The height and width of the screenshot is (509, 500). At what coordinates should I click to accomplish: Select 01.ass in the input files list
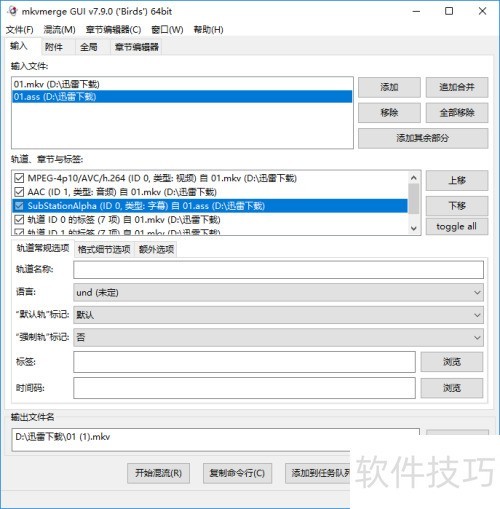[182, 97]
